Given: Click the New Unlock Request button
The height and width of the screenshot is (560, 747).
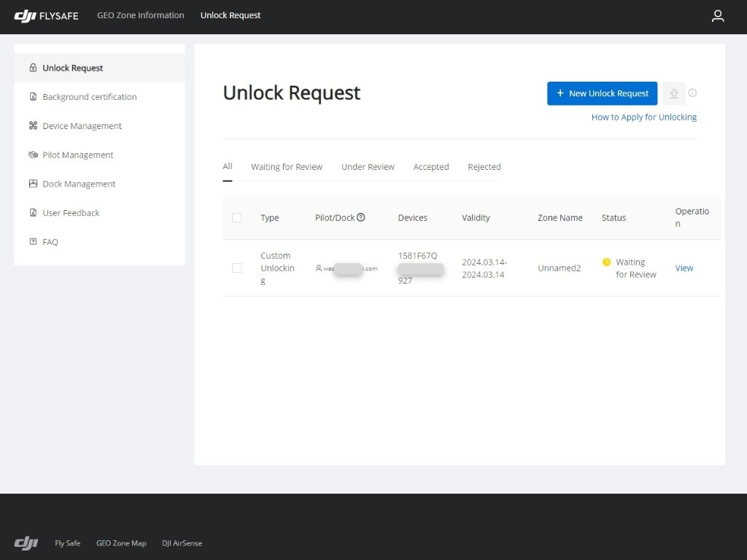Looking at the screenshot, I should (x=602, y=93).
